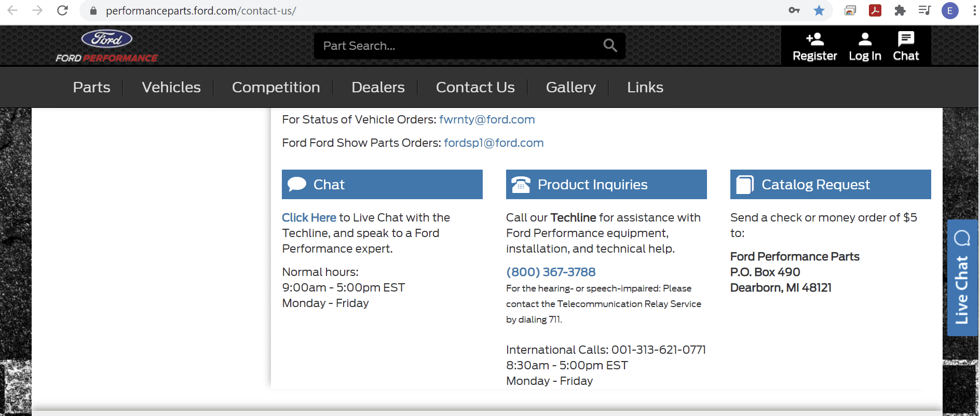Click the Register add-user icon
Screen dimensions: 980x416
pos(815,39)
